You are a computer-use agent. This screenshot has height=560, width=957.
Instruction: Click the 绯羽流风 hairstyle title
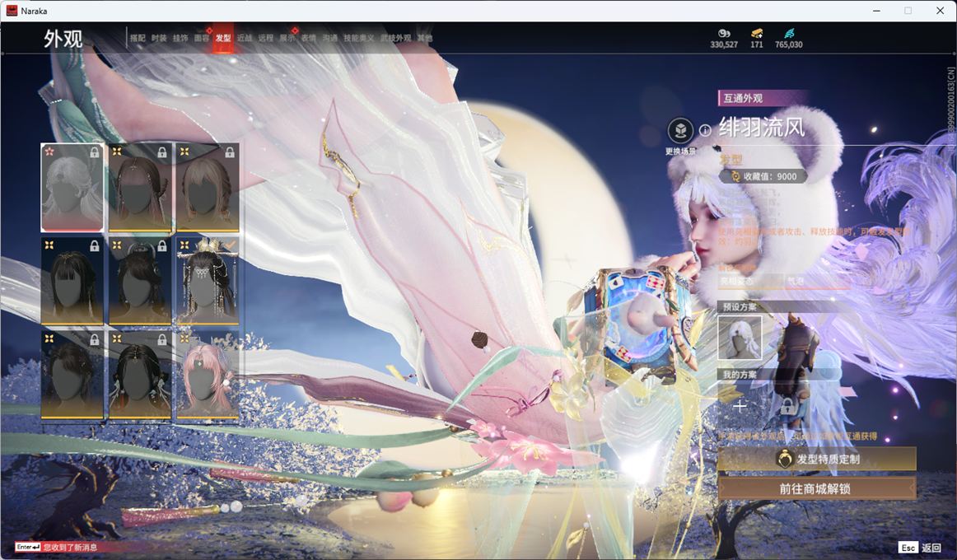click(762, 128)
